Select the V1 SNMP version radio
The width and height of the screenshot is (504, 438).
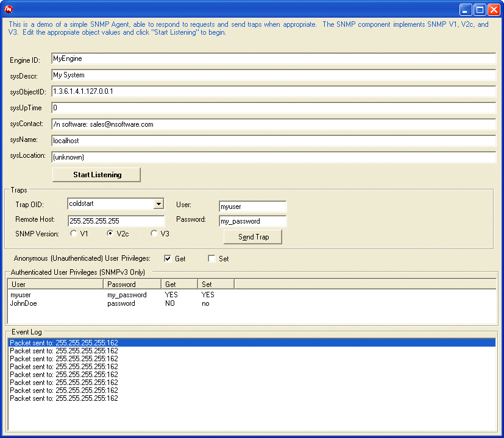(74, 234)
